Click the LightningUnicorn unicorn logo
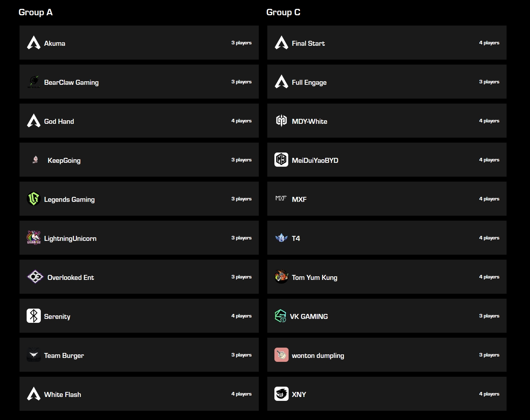 coord(34,238)
